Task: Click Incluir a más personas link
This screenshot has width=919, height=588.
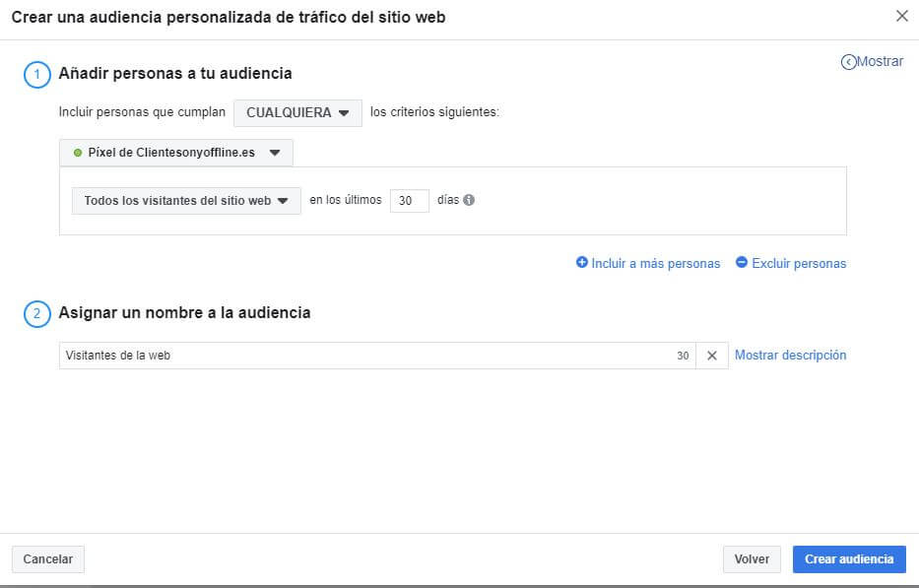Action: click(655, 264)
